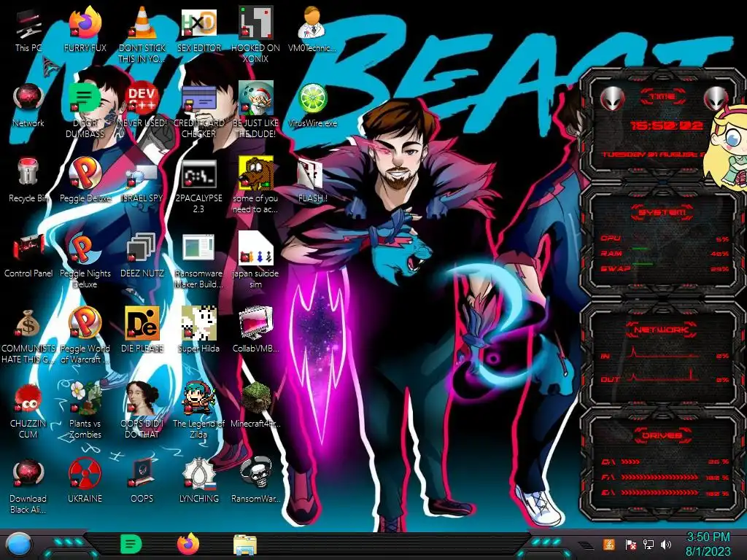Open the Minecraft4Fr grass block icon
Image resolution: width=747 pixels, height=560 pixels.
point(255,405)
